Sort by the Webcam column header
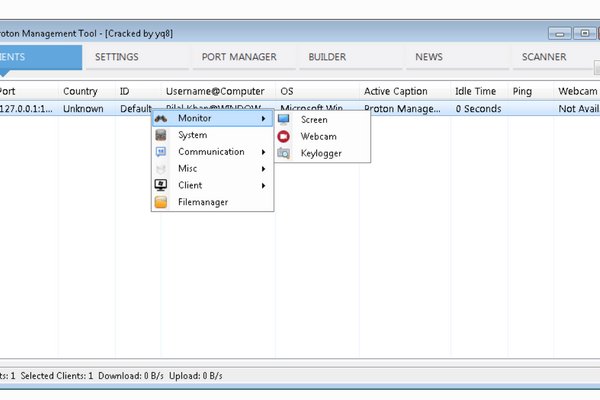 pyautogui.click(x=577, y=91)
